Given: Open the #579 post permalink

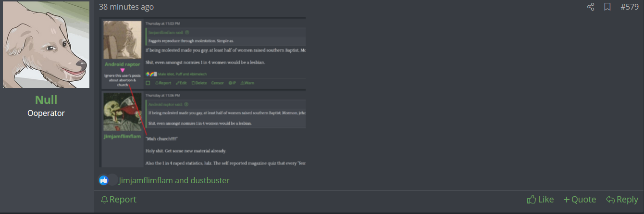Looking at the screenshot, I should 630,7.
